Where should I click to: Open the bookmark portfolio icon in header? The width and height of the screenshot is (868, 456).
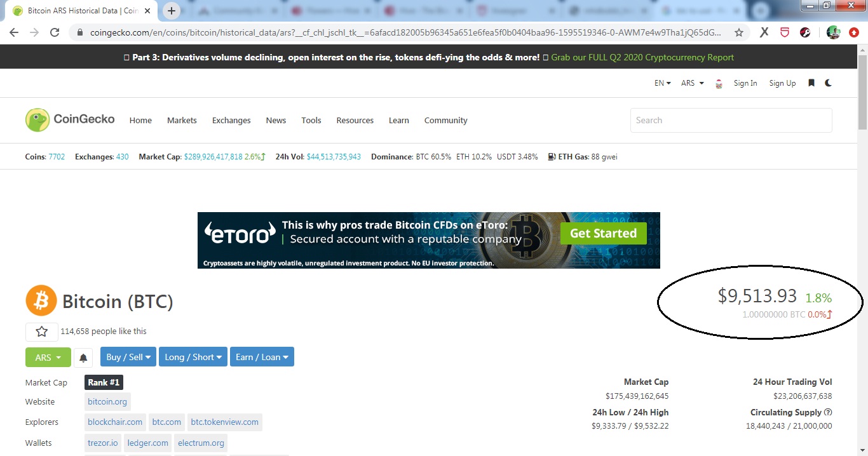coord(811,83)
